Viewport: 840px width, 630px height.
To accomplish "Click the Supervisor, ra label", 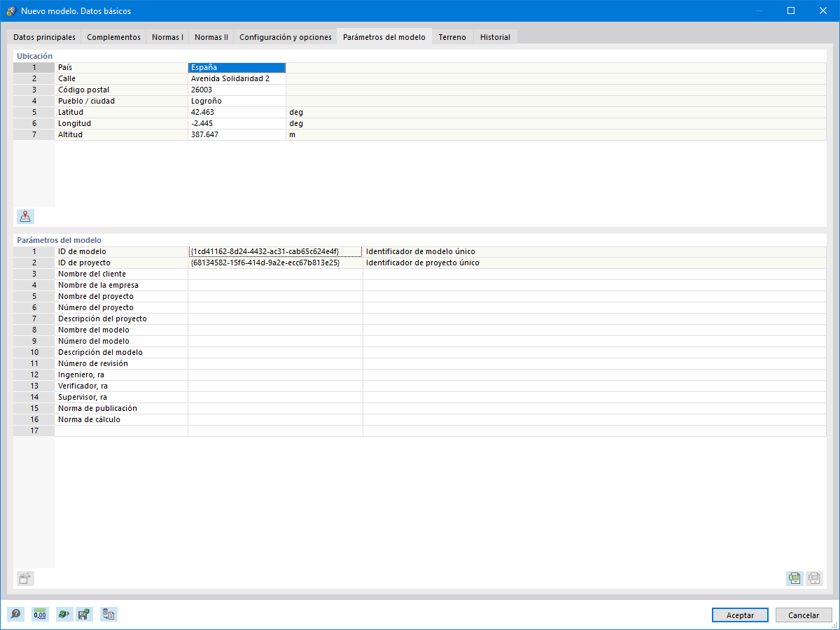I will click(83, 397).
